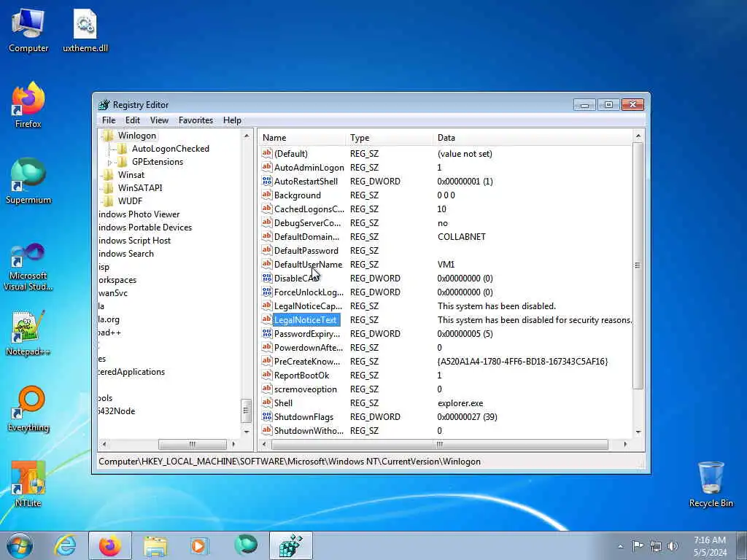Image resolution: width=747 pixels, height=560 pixels.
Task: Click the DefaultPassword value icon
Action: (x=267, y=251)
